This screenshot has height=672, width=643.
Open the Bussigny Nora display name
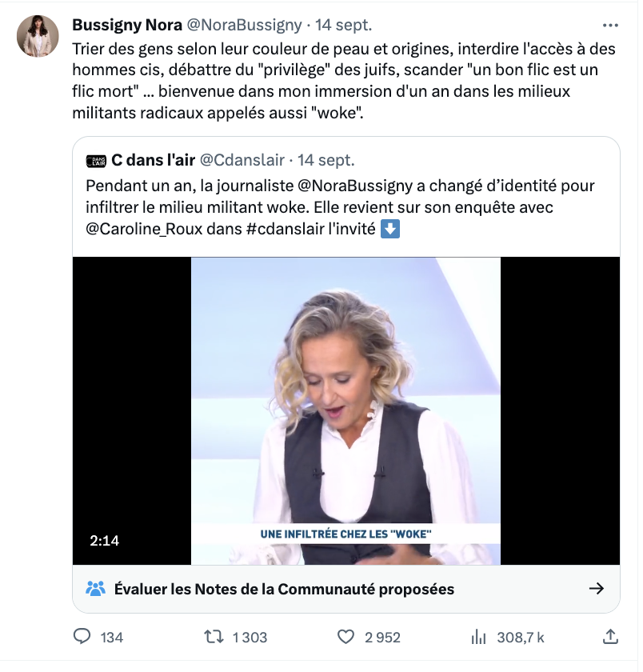126,25
